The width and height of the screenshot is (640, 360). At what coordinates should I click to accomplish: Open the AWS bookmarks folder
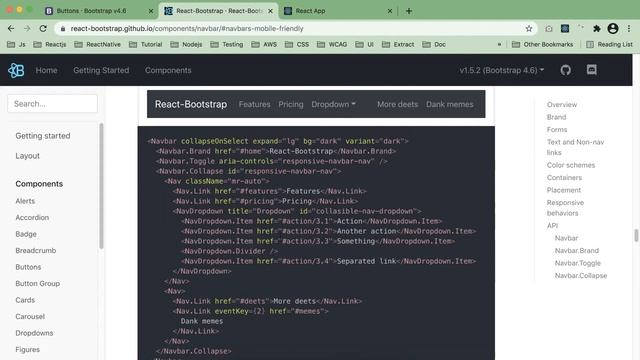(264, 44)
